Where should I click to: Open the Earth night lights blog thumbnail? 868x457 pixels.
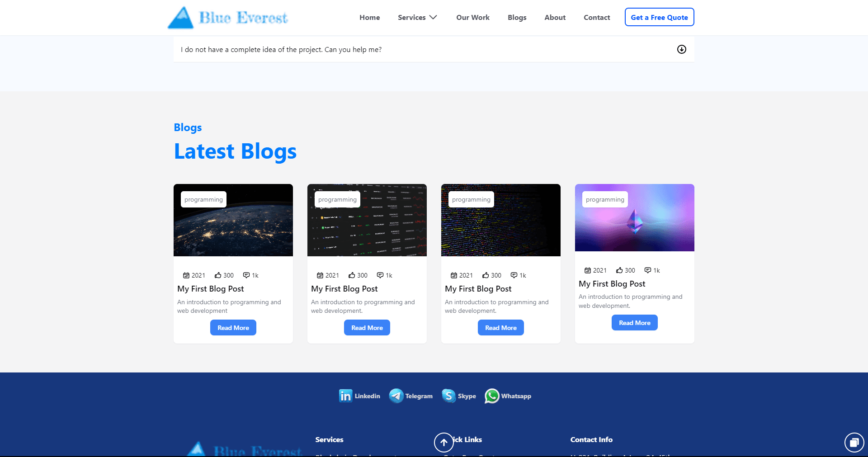pos(233,220)
